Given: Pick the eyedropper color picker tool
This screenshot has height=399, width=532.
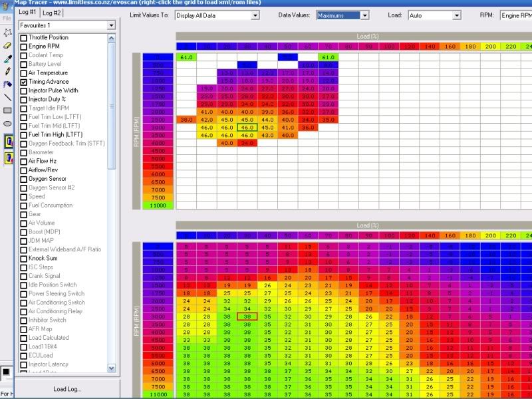Looking at the screenshot, I should tap(7, 59).
